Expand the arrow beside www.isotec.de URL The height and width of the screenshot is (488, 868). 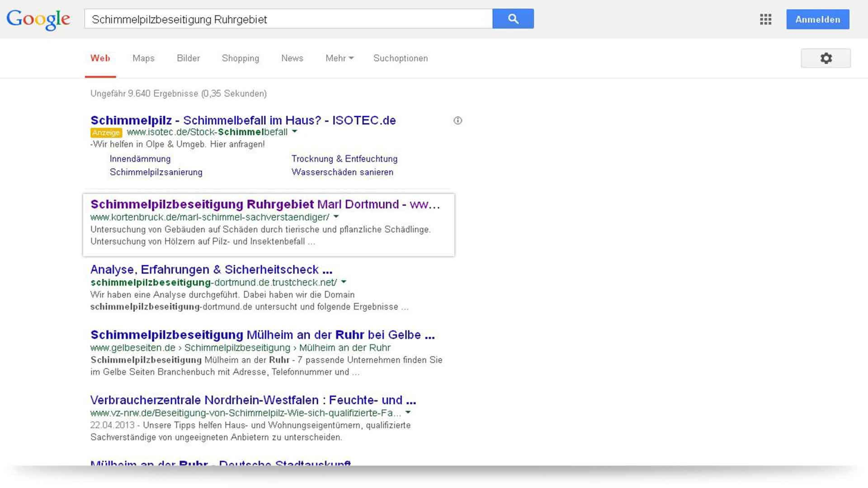(295, 131)
